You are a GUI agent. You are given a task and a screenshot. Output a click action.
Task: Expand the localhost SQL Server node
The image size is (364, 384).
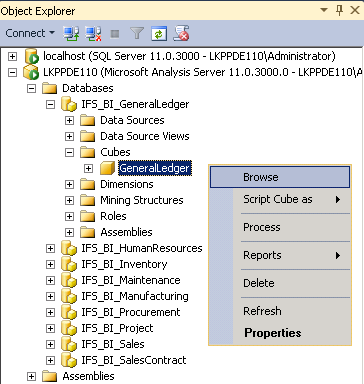click(x=12, y=56)
